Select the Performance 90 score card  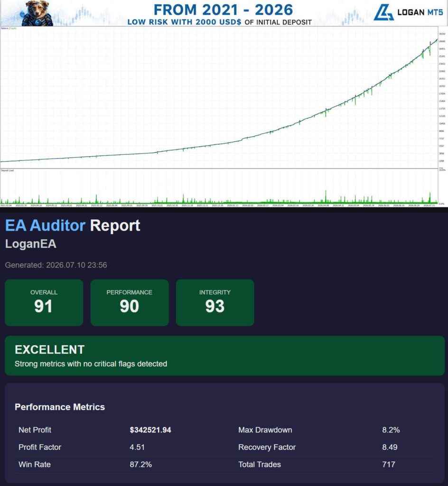[130, 302]
